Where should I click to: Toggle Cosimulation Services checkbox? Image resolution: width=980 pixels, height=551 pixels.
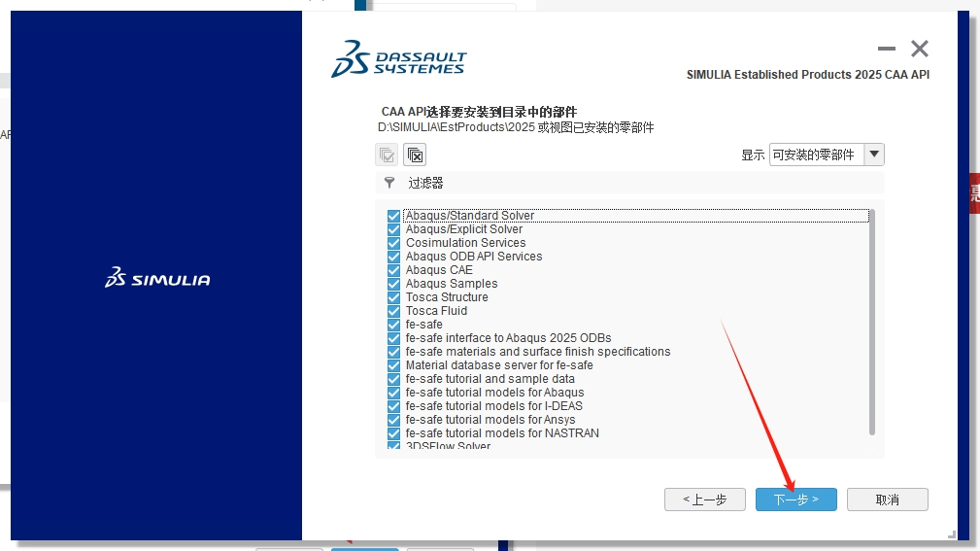click(393, 243)
